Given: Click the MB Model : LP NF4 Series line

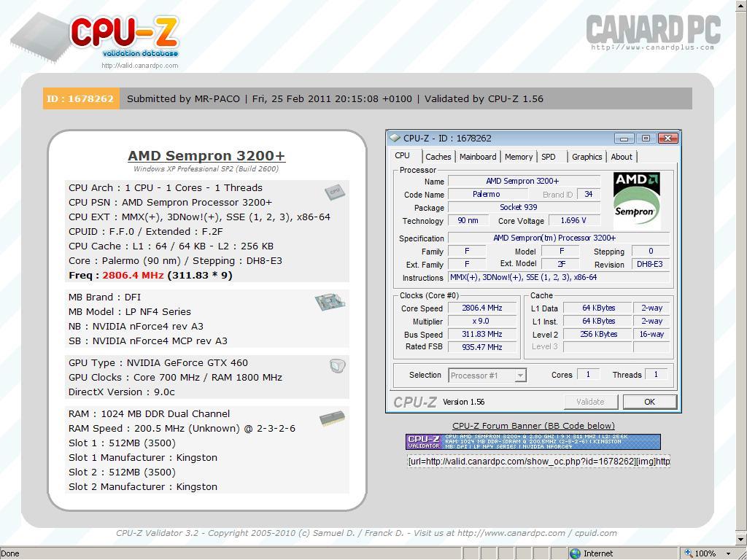Looking at the screenshot, I should [130, 312].
